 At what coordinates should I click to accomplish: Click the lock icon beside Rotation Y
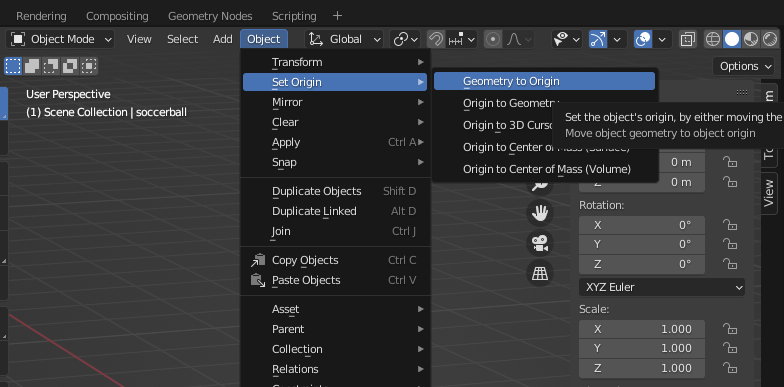[730, 244]
